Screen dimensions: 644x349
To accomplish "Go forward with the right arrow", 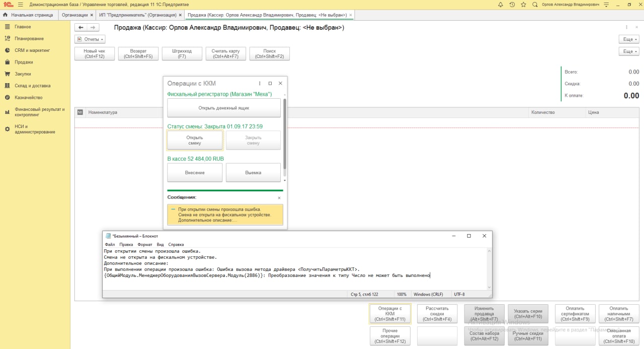I will [93, 27].
